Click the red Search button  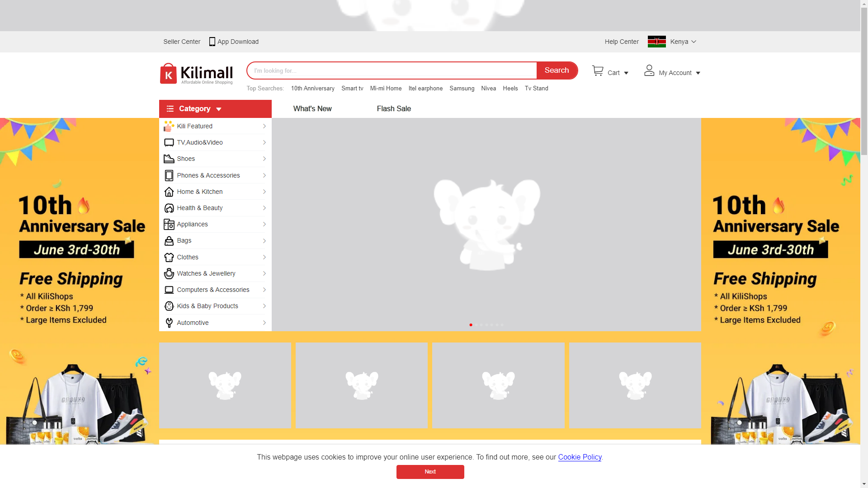pyautogui.click(x=557, y=70)
